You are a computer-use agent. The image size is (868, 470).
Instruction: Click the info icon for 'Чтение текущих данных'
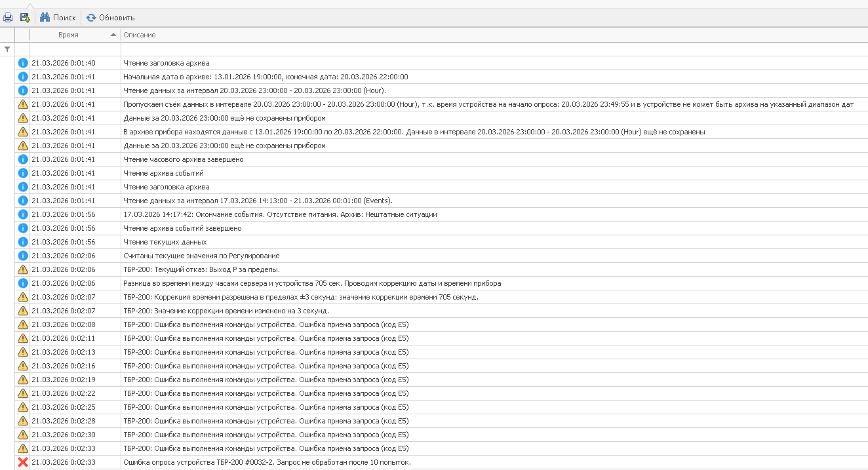pyautogui.click(x=23, y=242)
